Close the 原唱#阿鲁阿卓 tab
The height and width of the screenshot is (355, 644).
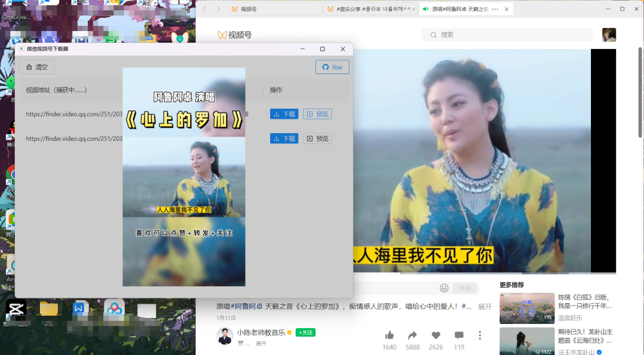[506, 8]
